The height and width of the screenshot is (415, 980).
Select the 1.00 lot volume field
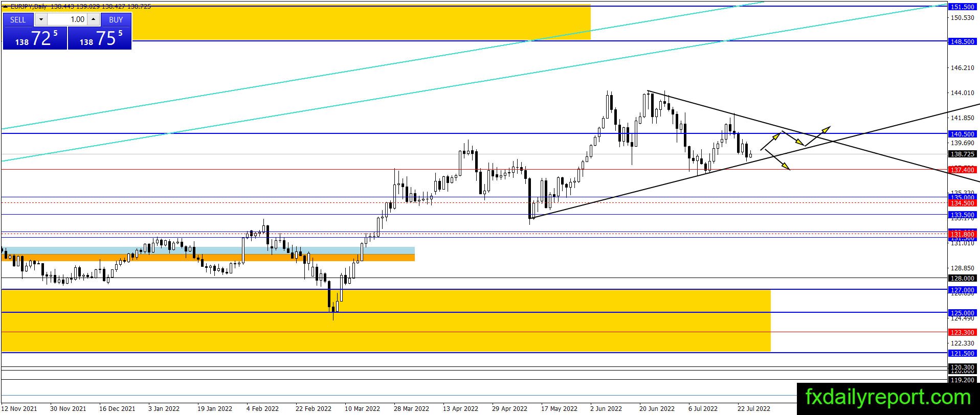pyautogui.click(x=68, y=19)
